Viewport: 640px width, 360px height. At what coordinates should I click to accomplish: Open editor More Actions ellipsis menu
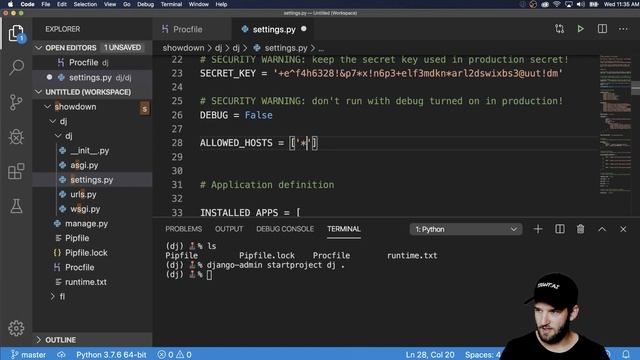[x=623, y=29]
